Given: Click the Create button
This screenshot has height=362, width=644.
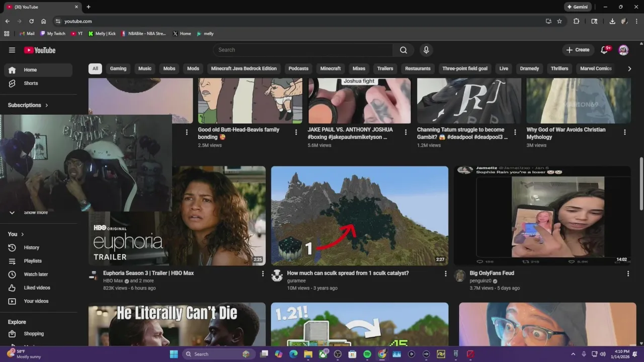Looking at the screenshot, I should click(x=578, y=50).
